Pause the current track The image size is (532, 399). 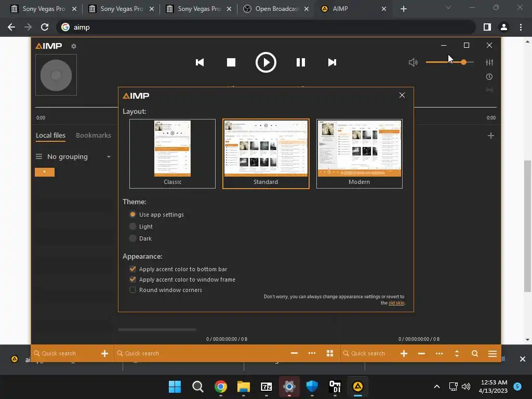[301, 62]
